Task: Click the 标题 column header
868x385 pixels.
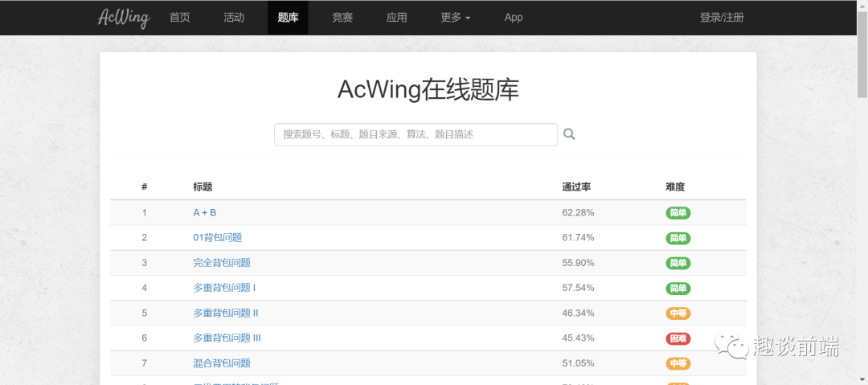Action: tap(203, 187)
